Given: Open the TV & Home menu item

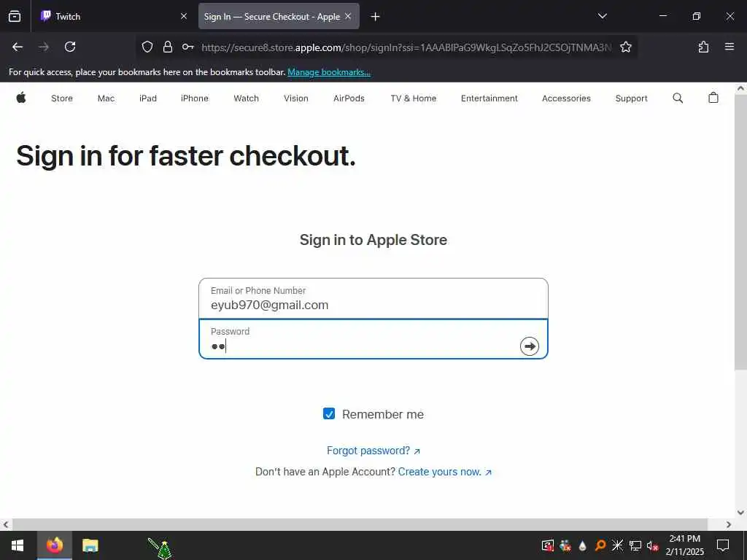Looking at the screenshot, I should click(413, 98).
